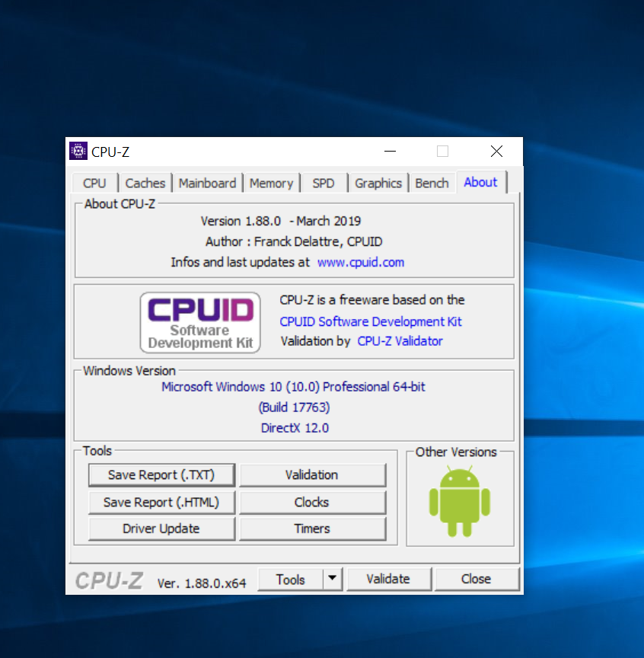Click the bottom Tools button
The image size is (644, 658).
[x=290, y=580]
